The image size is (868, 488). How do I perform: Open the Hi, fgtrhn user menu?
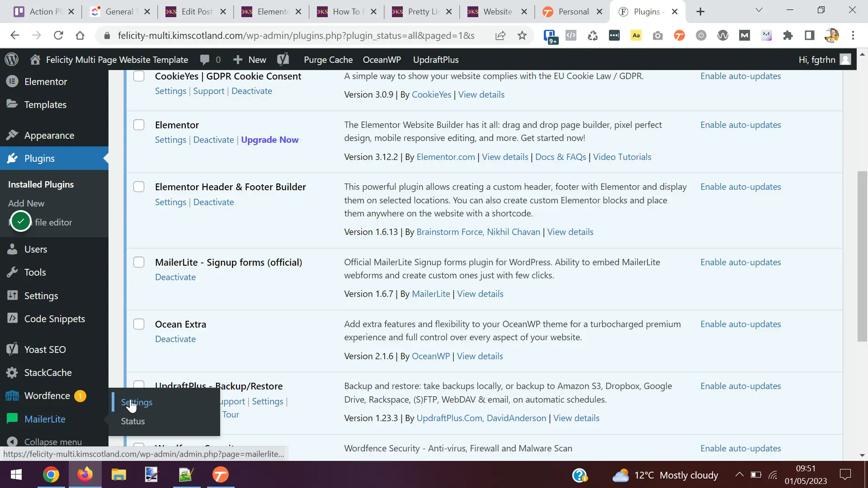[825, 60]
